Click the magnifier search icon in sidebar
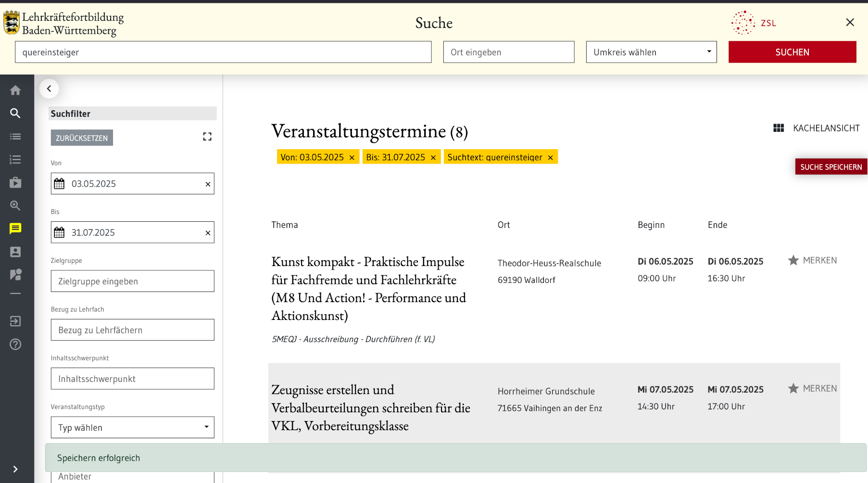The width and height of the screenshot is (868, 483). pyautogui.click(x=15, y=114)
